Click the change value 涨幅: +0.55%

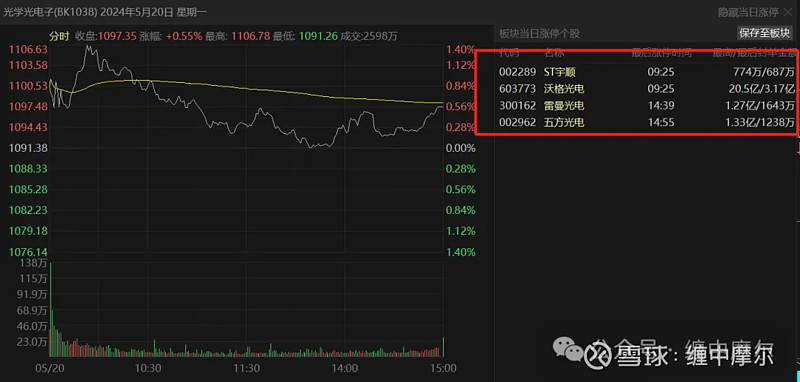(171, 36)
